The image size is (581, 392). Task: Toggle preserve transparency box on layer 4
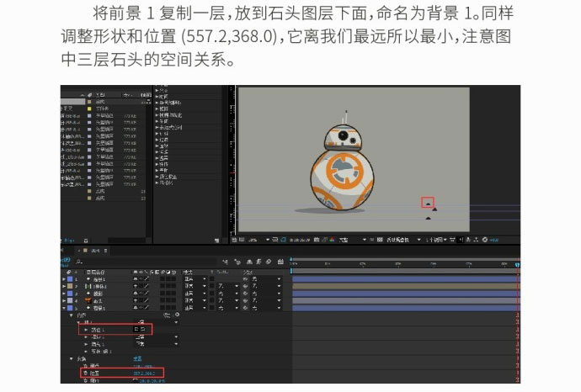[212, 300]
